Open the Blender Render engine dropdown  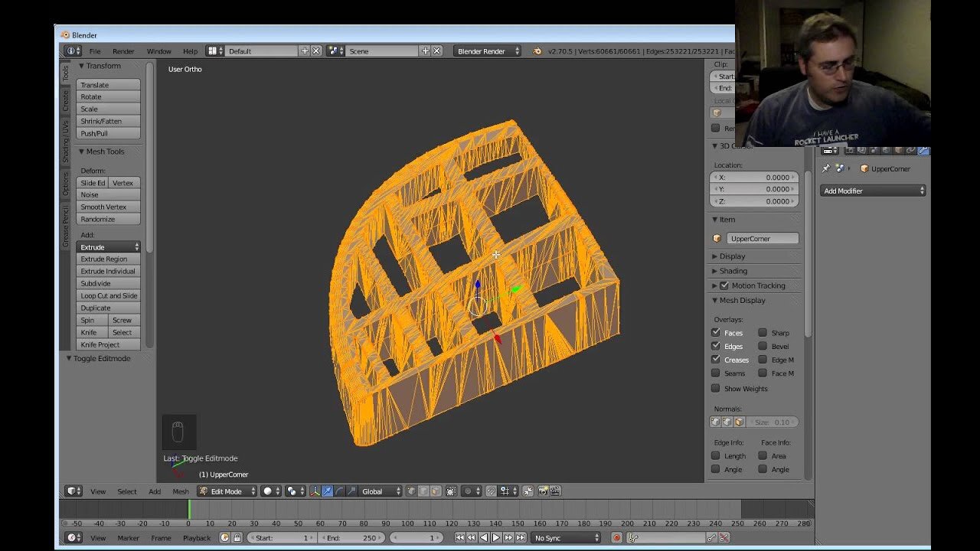(487, 51)
